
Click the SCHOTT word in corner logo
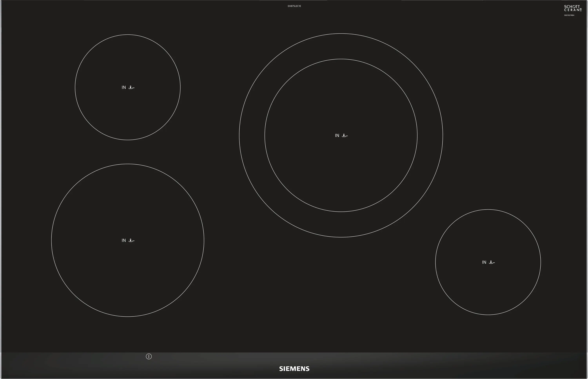[x=572, y=7]
